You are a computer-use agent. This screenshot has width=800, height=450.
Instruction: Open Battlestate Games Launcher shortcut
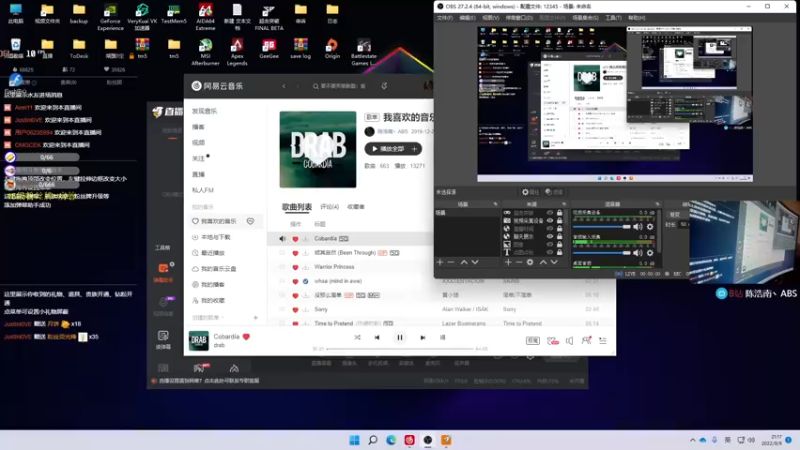(364, 52)
